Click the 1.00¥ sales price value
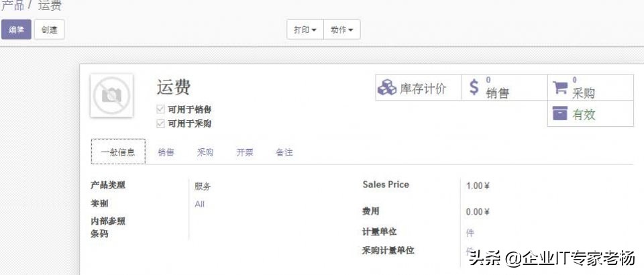The image size is (644, 275). point(478,186)
